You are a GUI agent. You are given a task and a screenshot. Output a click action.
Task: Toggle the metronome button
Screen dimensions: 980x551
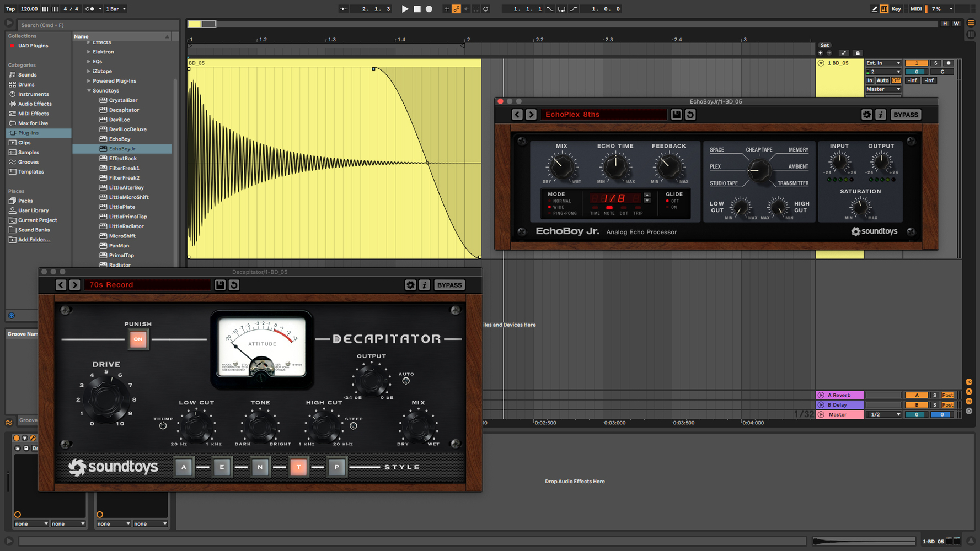pos(90,9)
